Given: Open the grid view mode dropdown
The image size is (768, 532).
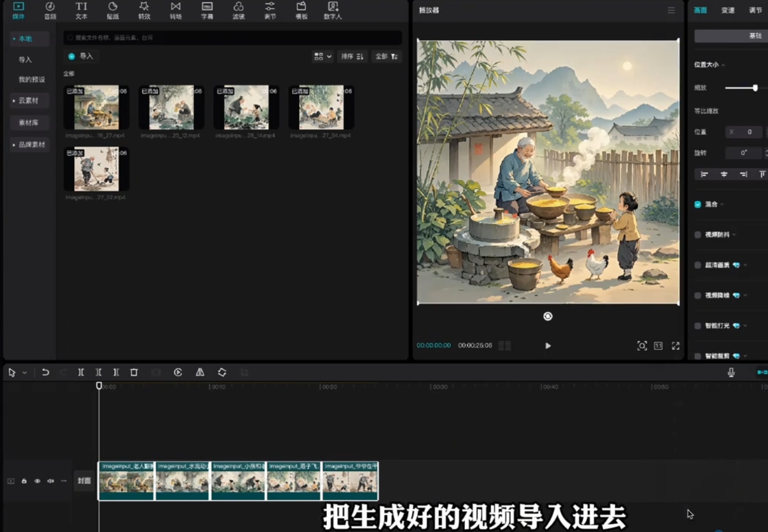Looking at the screenshot, I should (322, 57).
